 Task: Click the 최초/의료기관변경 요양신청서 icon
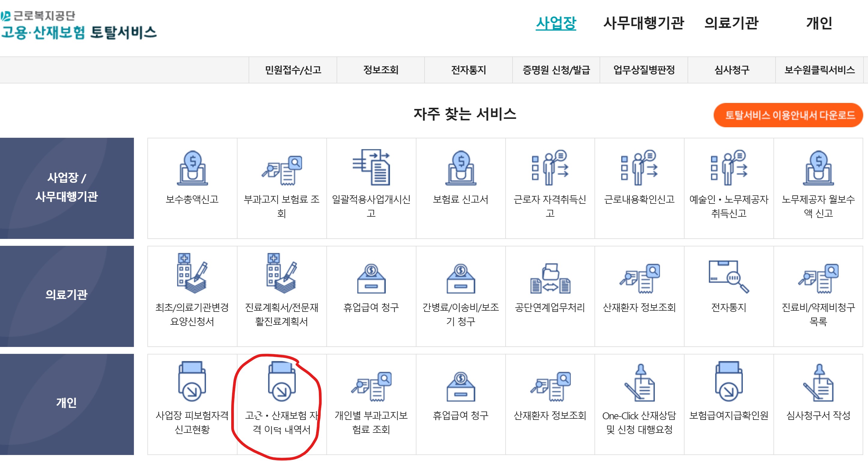(x=192, y=273)
